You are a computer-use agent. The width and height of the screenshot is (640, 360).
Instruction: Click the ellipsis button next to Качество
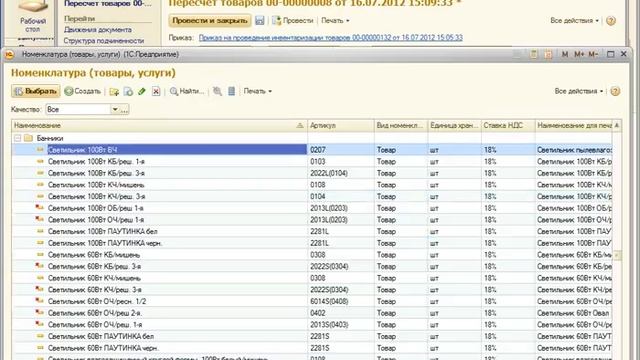click(124, 109)
